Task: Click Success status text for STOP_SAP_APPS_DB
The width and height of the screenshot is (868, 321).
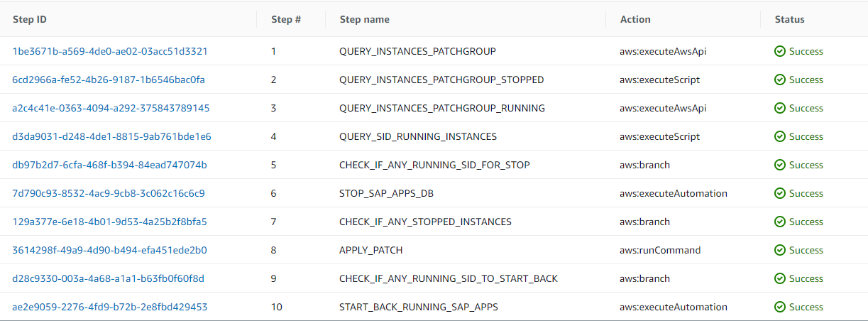Action: pos(806,193)
